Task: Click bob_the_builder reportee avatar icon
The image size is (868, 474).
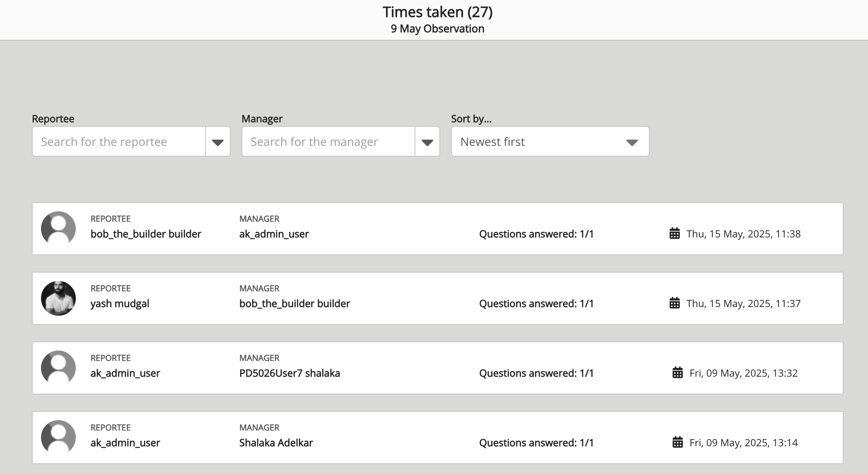Action: tap(58, 228)
